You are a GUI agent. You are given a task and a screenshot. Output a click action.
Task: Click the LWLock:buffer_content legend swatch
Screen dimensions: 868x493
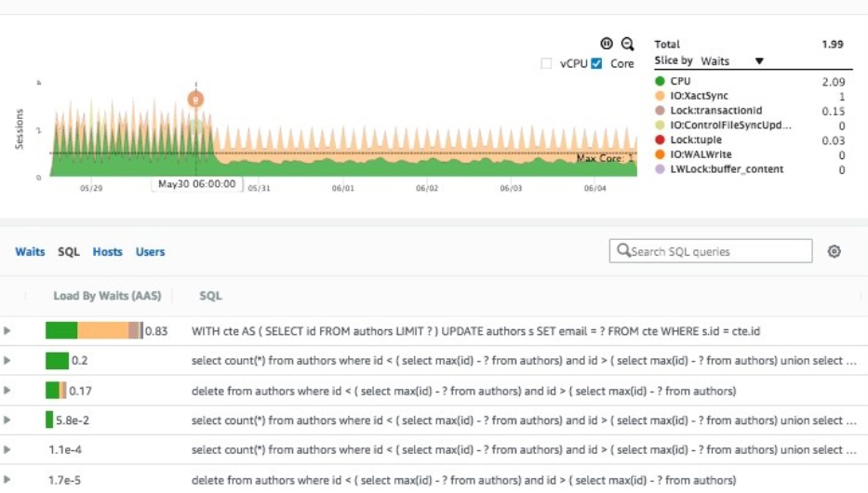point(660,168)
